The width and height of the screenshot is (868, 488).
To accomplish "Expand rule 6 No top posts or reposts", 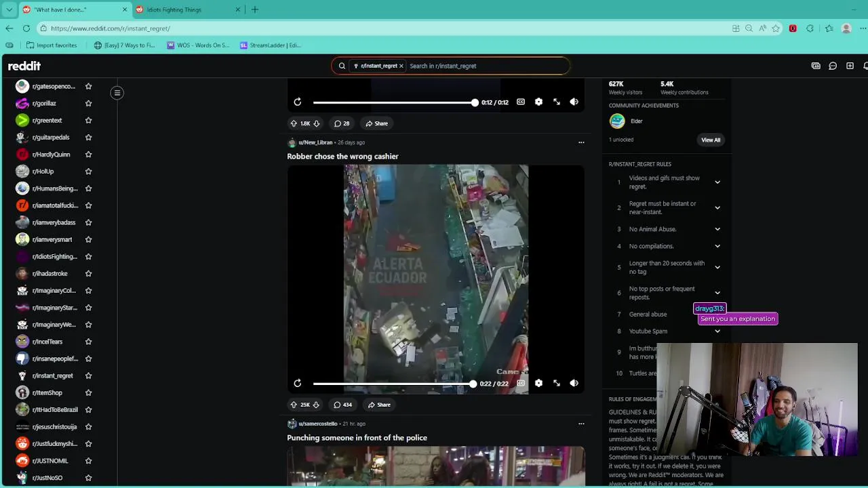I will coord(717,293).
